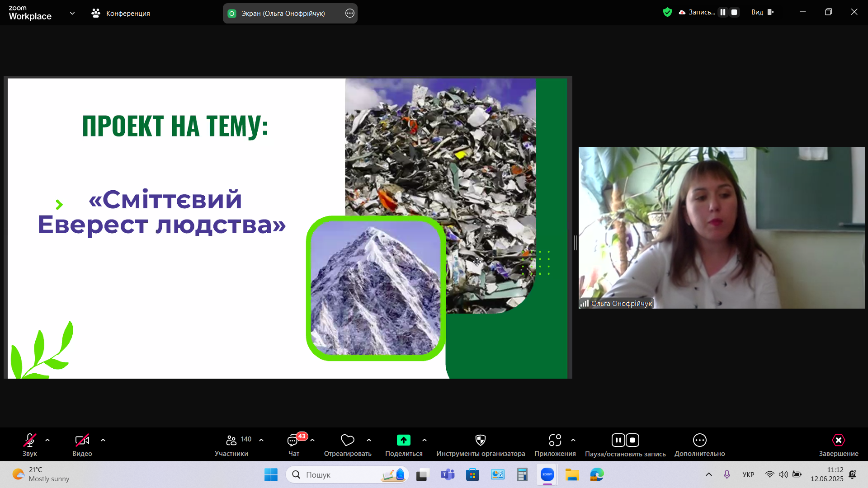Click the React heart icon

pos(347,440)
